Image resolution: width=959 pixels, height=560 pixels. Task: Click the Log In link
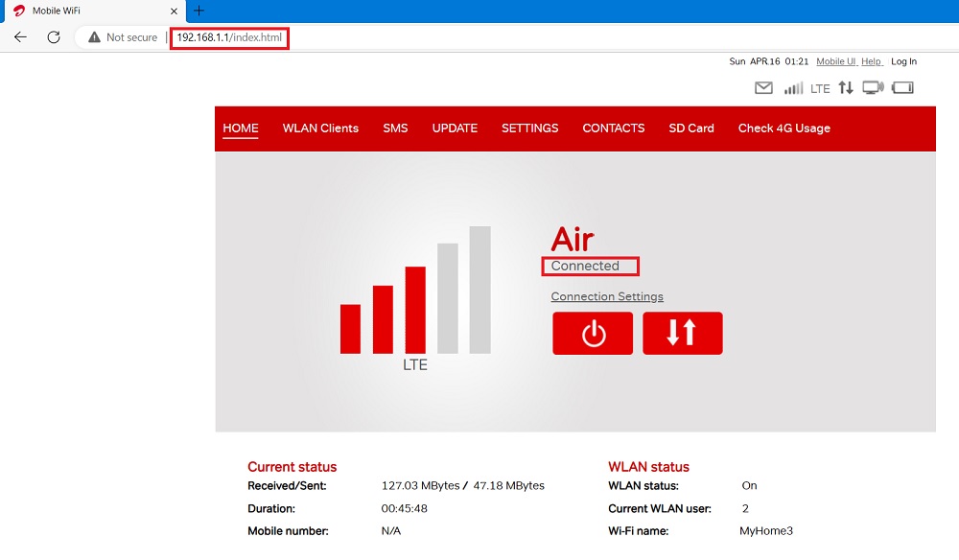pos(903,60)
